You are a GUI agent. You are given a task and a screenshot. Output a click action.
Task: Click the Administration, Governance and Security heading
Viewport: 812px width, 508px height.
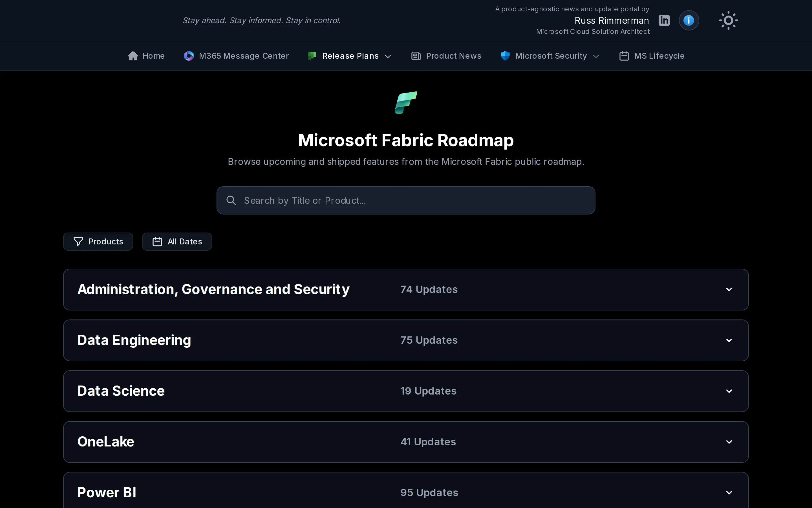tap(213, 289)
